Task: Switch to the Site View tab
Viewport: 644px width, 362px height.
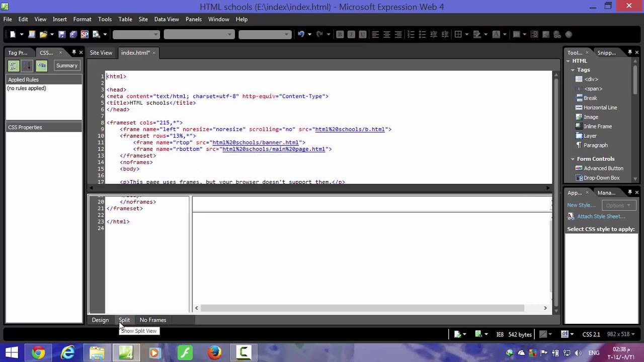Action: coord(101,53)
